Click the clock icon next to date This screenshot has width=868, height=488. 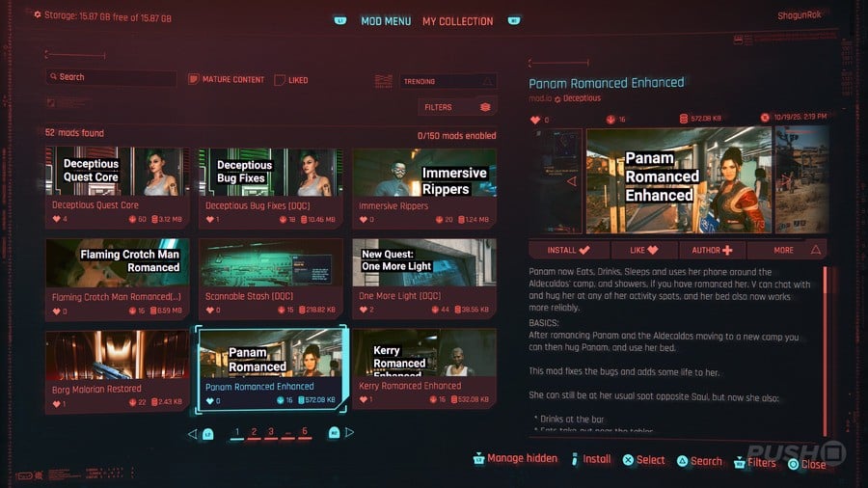(x=765, y=118)
